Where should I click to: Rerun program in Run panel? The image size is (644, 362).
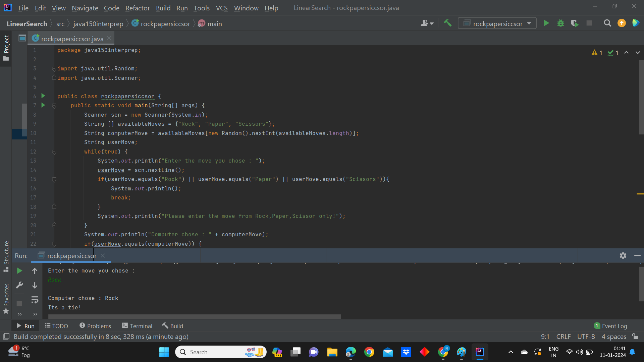pyautogui.click(x=19, y=271)
